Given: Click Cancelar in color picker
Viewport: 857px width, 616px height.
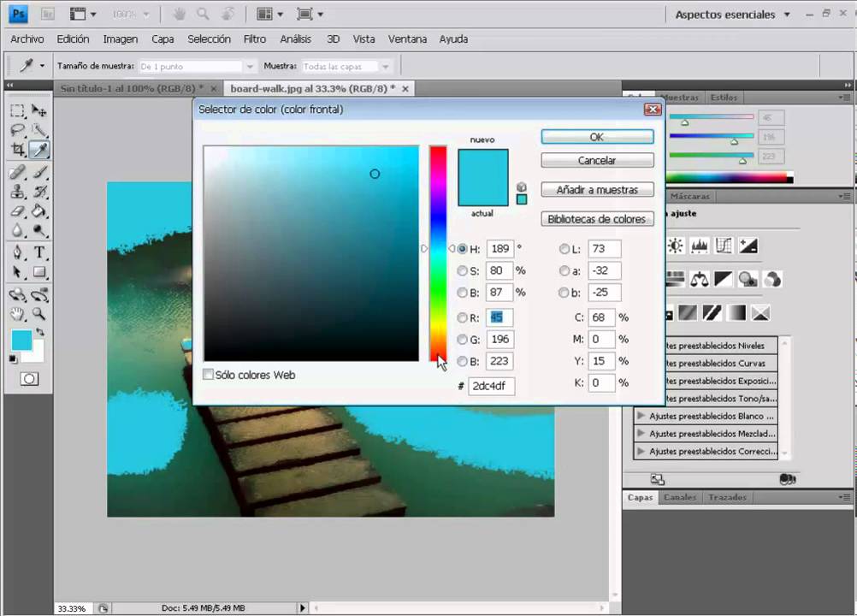Looking at the screenshot, I should coord(597,160).
